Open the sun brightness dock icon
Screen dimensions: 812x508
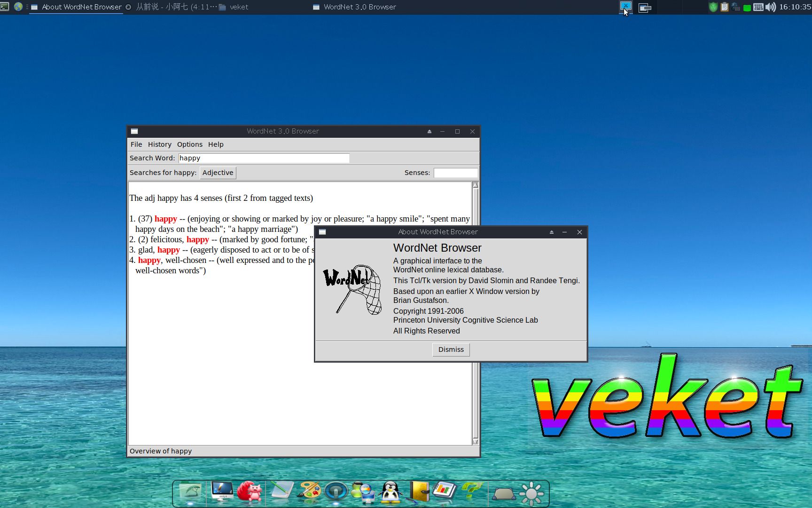tap(531, 493)
